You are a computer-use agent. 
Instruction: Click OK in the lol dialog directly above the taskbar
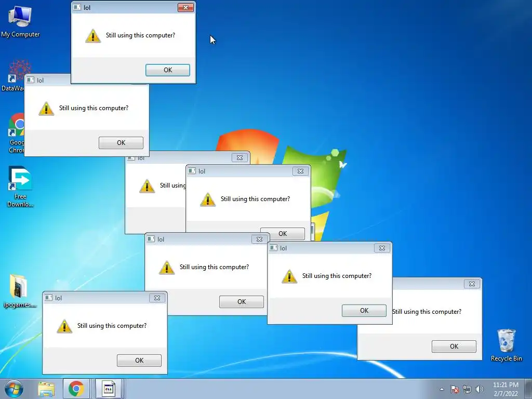(x=139, y=361)
